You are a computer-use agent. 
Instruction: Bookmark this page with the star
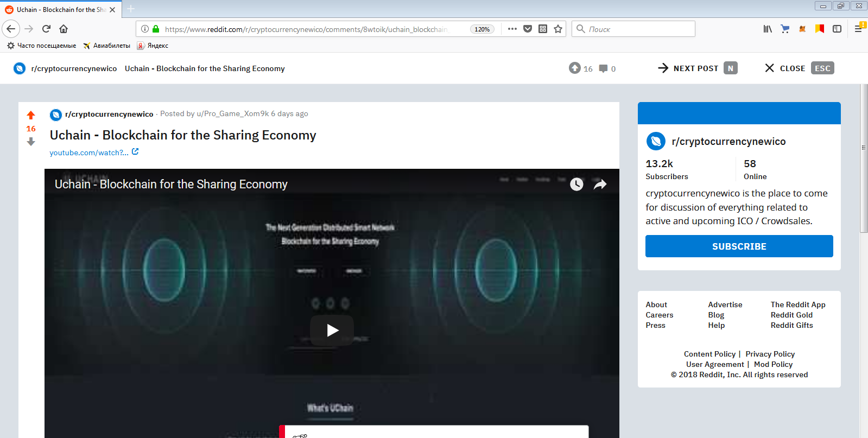[x=558, y=29]
